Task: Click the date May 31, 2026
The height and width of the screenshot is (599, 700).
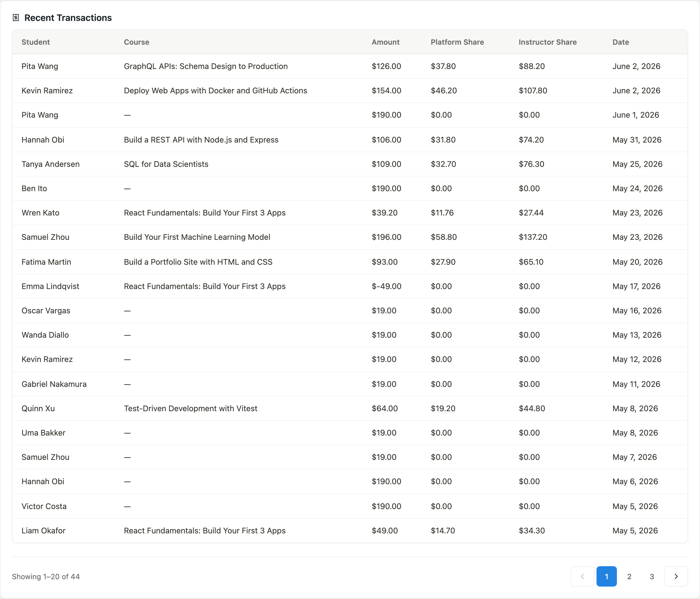Action: pos(637,140)
